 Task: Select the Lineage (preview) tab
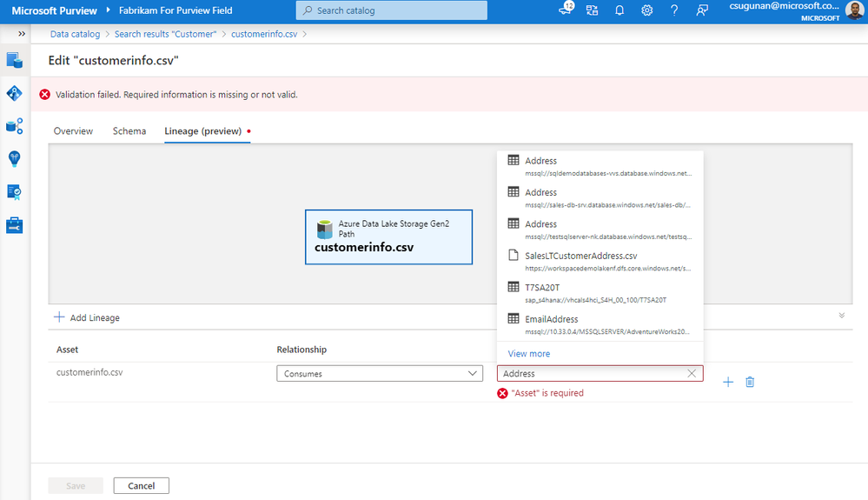(203, 131)
